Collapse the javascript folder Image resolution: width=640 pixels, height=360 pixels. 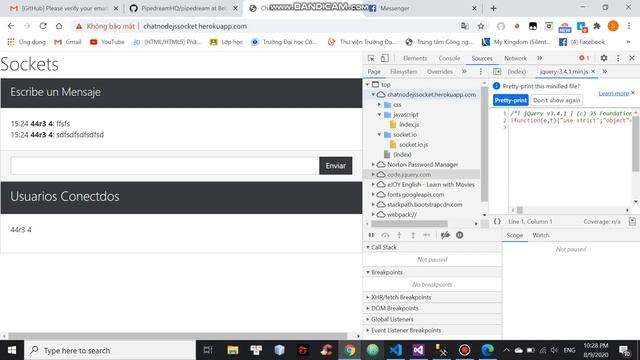pos(379,115)
